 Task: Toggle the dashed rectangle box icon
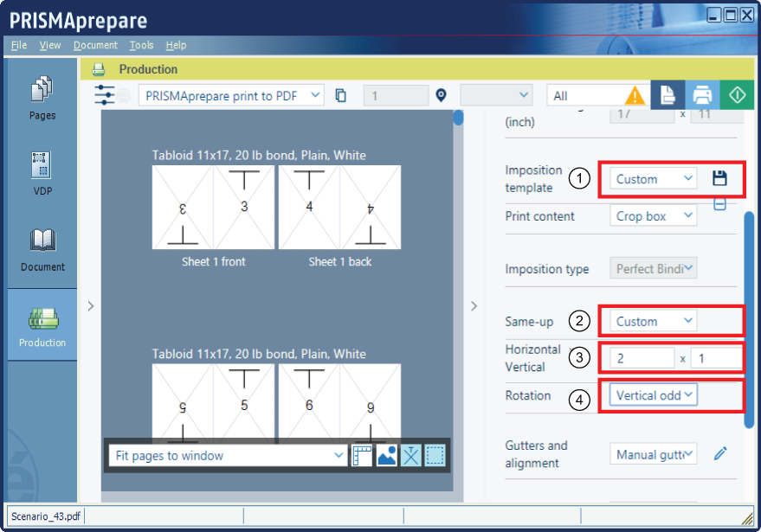[435, 455]
